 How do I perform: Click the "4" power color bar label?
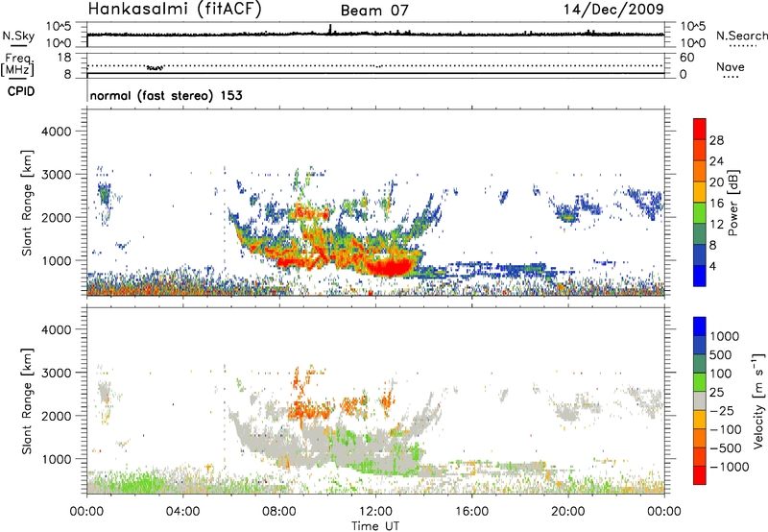[x=712, y=266]
